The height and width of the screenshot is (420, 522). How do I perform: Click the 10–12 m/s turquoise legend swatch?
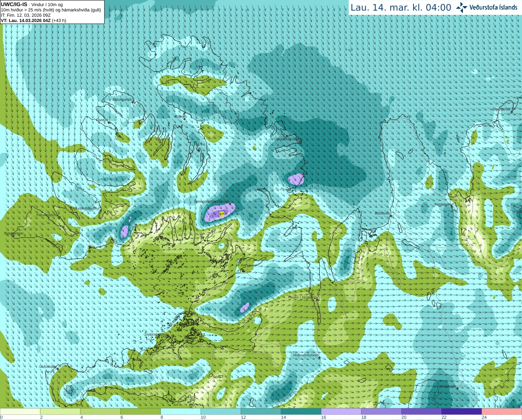221,411
